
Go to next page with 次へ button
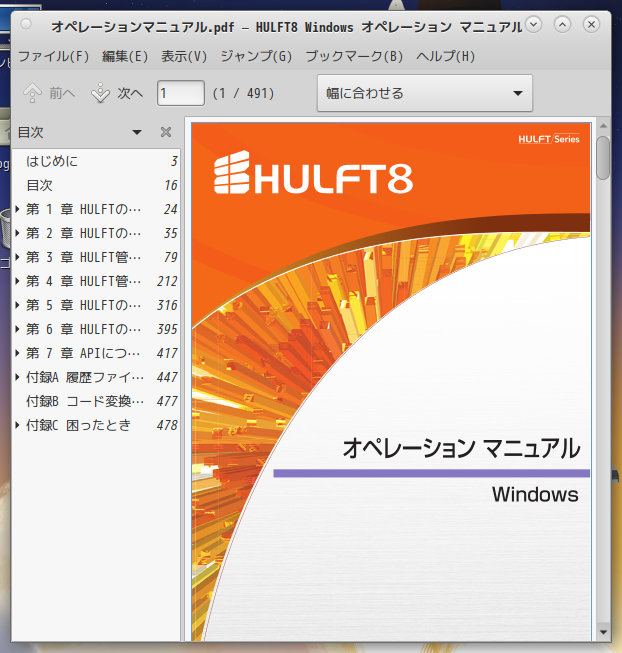[117, 93]
